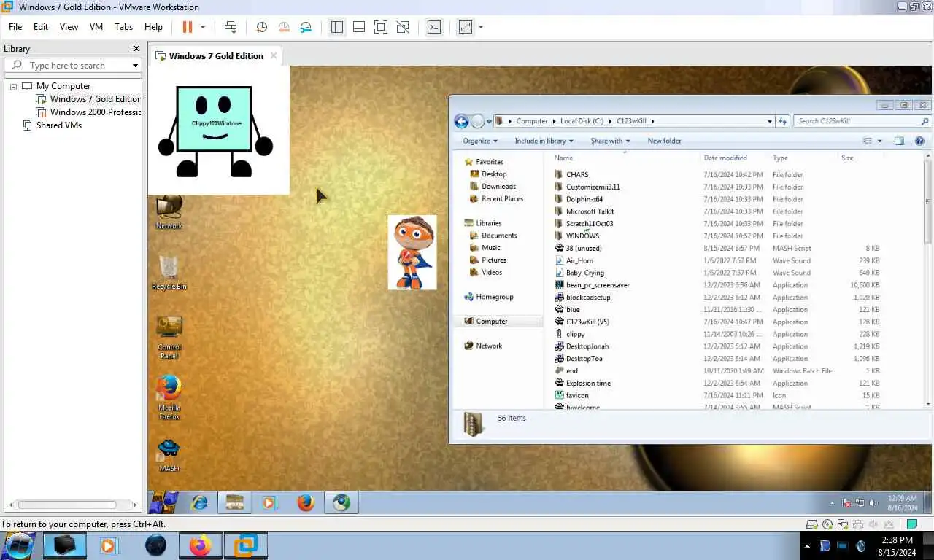This screenshot has height=560, width=934.
Task: Click the Recycle Bin desktop icon
Action: click(169, 273)
